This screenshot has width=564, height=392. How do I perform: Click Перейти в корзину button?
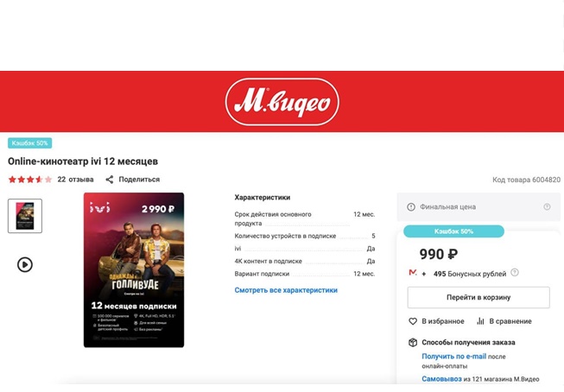(478, 297)
